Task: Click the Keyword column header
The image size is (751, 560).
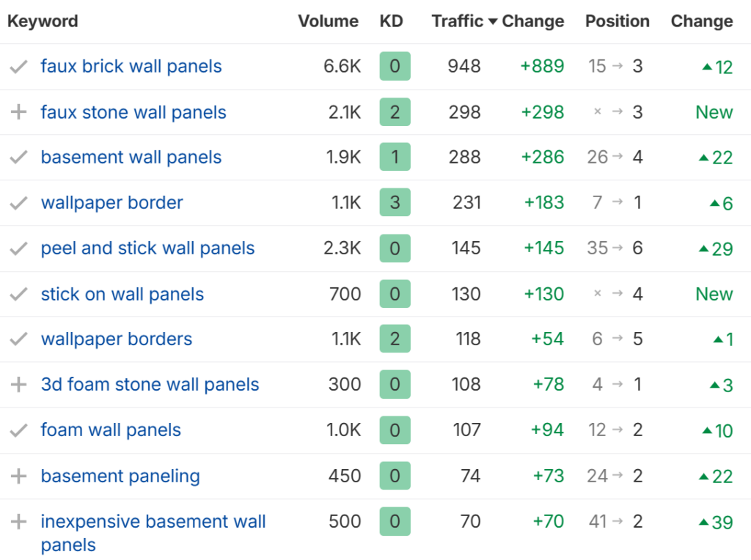Action: (x=43, y=21)
